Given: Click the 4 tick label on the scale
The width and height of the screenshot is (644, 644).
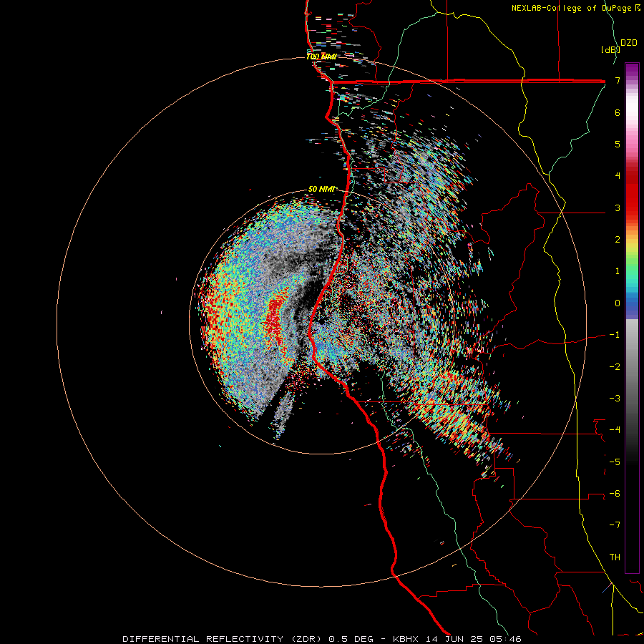Looking at the screenshot, I should pos(618,176).
